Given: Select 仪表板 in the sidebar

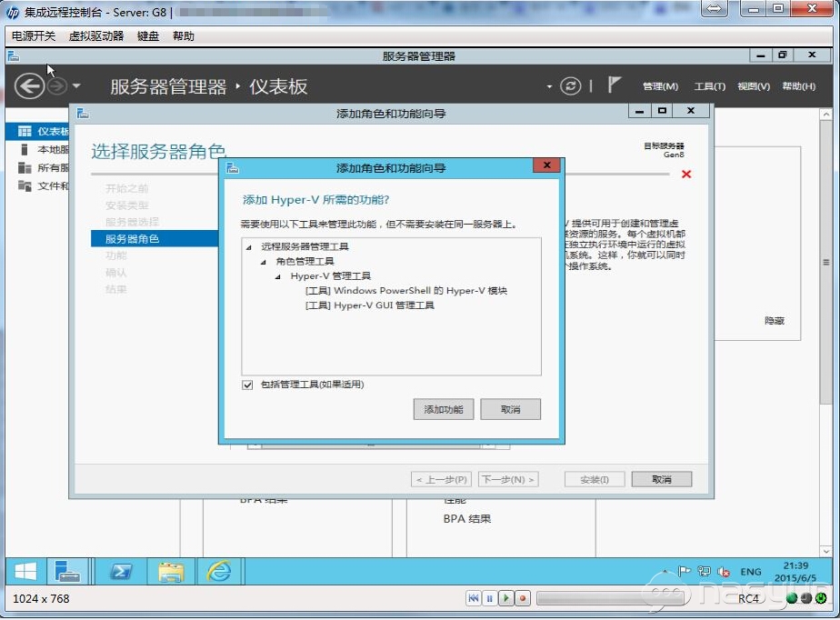Looking at the screenshot, I should click(37, 131).
